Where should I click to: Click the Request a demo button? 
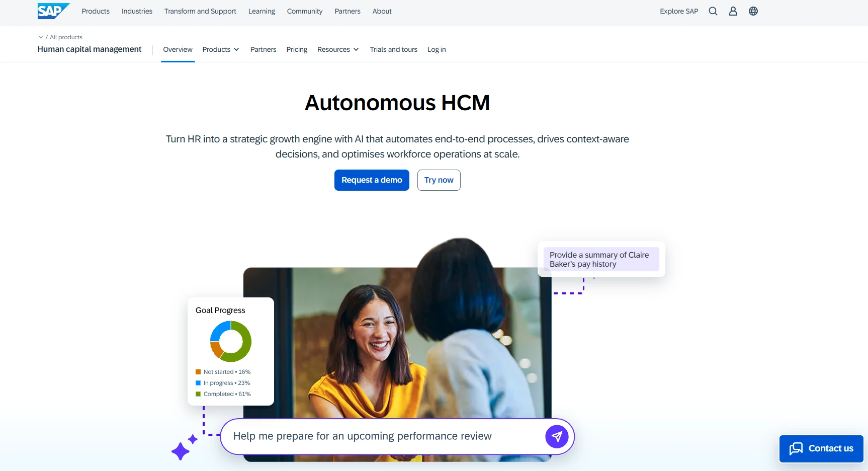click(372, 180)
